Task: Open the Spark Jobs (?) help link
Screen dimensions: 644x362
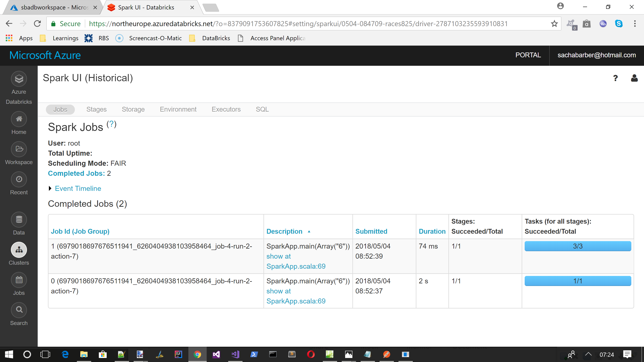Action: pyautogui.click(x=111, y=124)
